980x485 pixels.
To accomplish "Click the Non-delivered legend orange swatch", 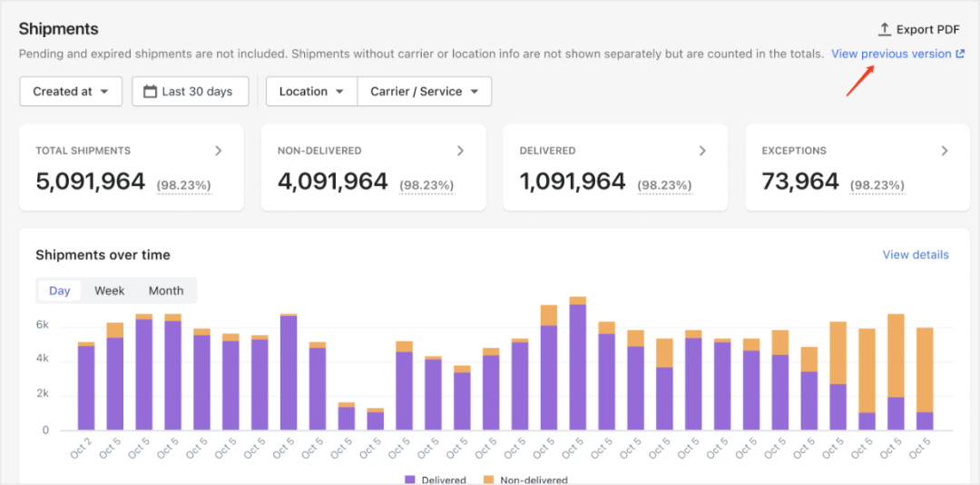I will [x=489, y=480].
